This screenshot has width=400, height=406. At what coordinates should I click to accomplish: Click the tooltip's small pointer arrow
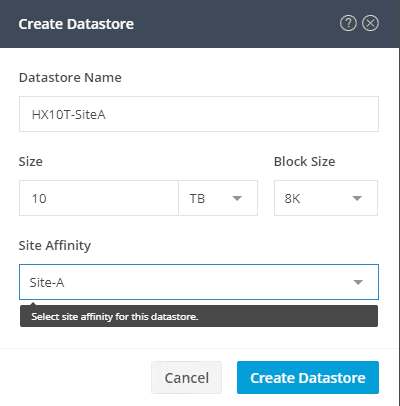[33, 303]
